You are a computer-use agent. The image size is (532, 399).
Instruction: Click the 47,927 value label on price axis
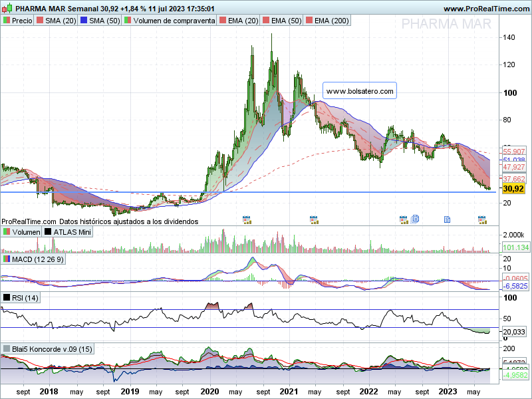513,167
